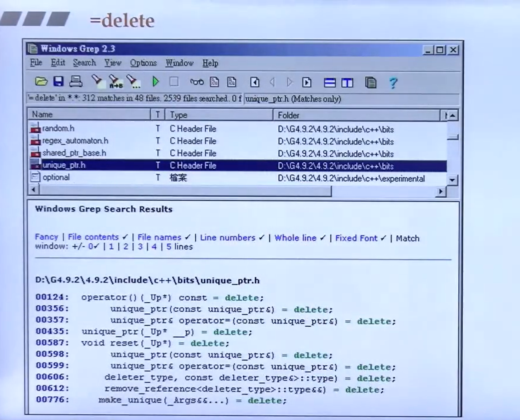520x420 pixels.
Task: Open the Window menu
Action: (179, 63)
